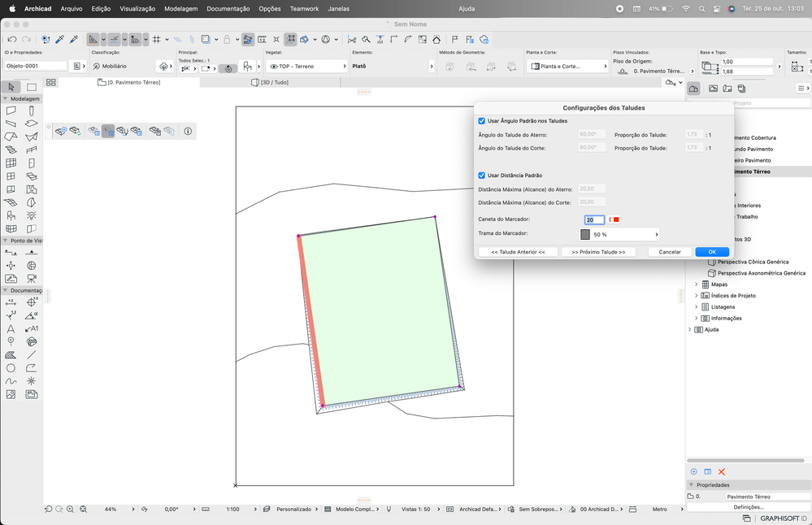Open the Teamwork menu

304,9
